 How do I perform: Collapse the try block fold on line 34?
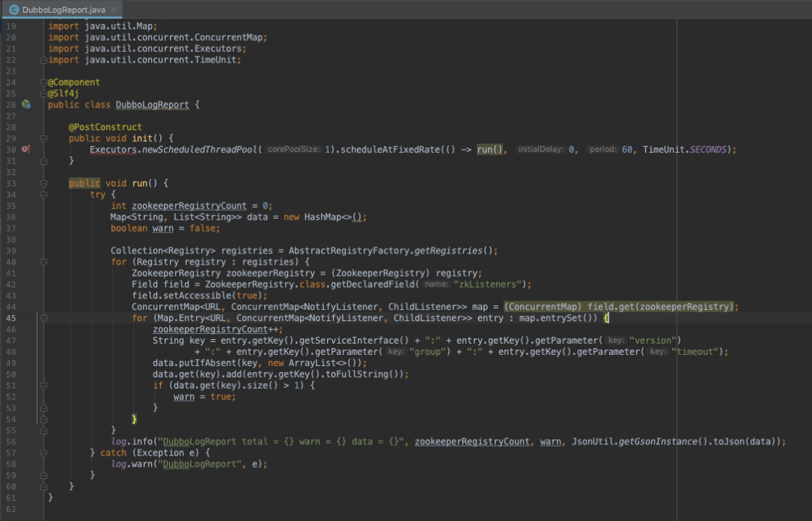click(x=44, y=195)
